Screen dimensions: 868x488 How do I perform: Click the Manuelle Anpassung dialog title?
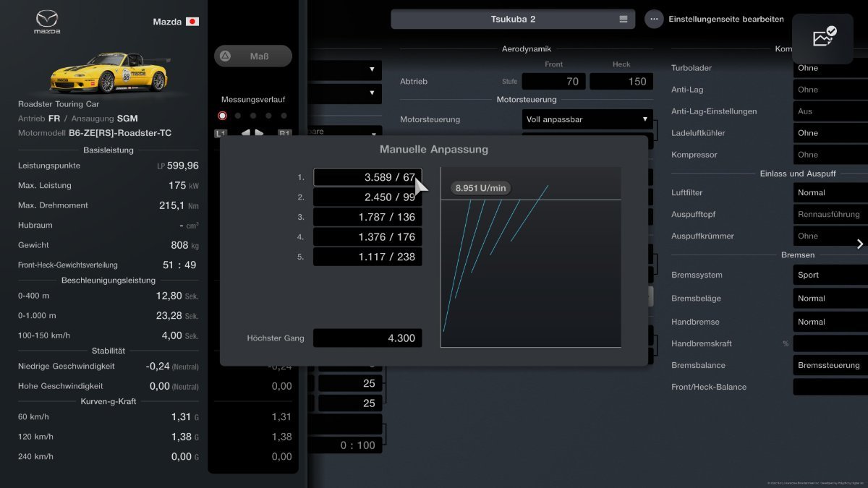[x=434, y=150]
